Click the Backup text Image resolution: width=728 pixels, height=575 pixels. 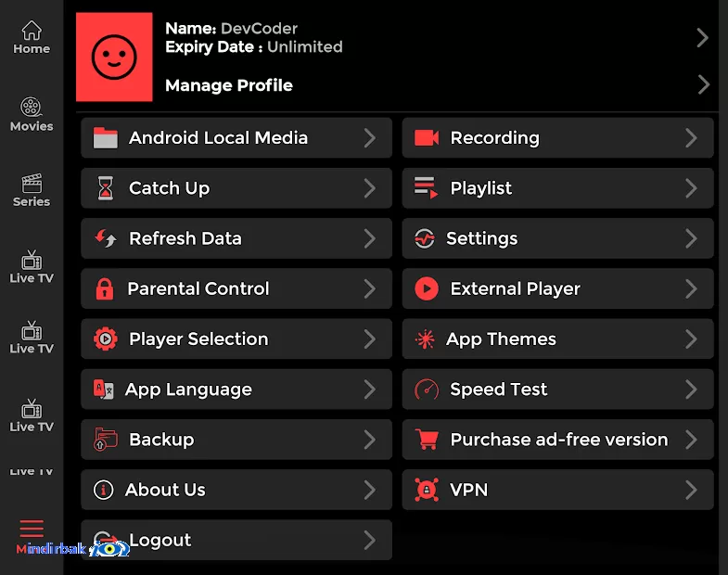(x=161, y=440)
